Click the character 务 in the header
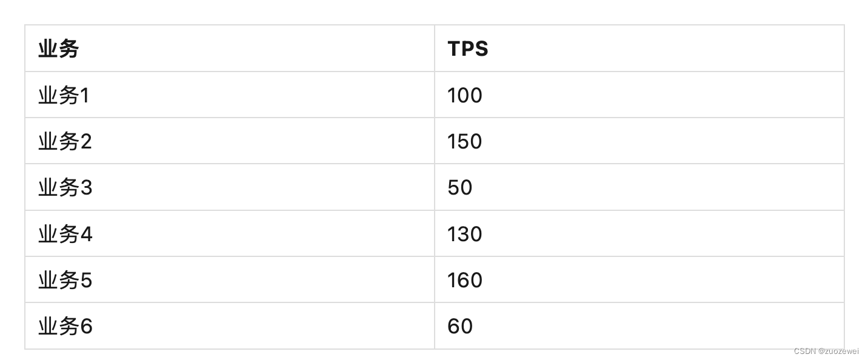868x360 pixels. coord(69,48)
